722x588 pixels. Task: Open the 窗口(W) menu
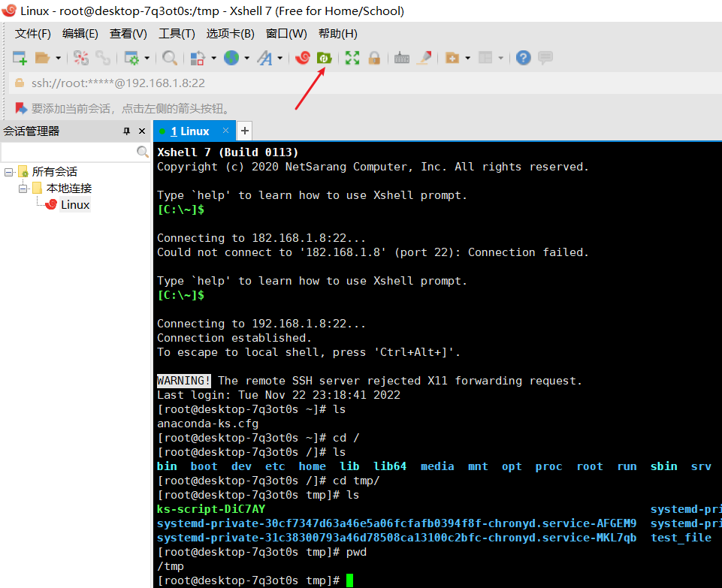(286, 34)
